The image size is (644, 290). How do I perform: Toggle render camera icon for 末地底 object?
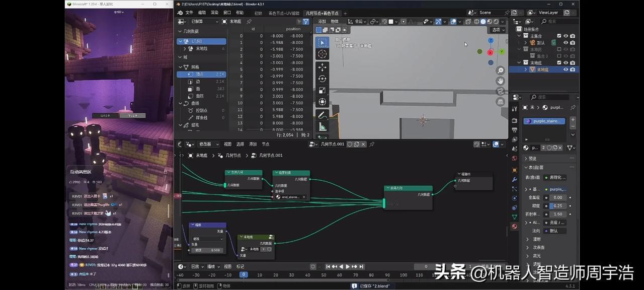(573, 69)
